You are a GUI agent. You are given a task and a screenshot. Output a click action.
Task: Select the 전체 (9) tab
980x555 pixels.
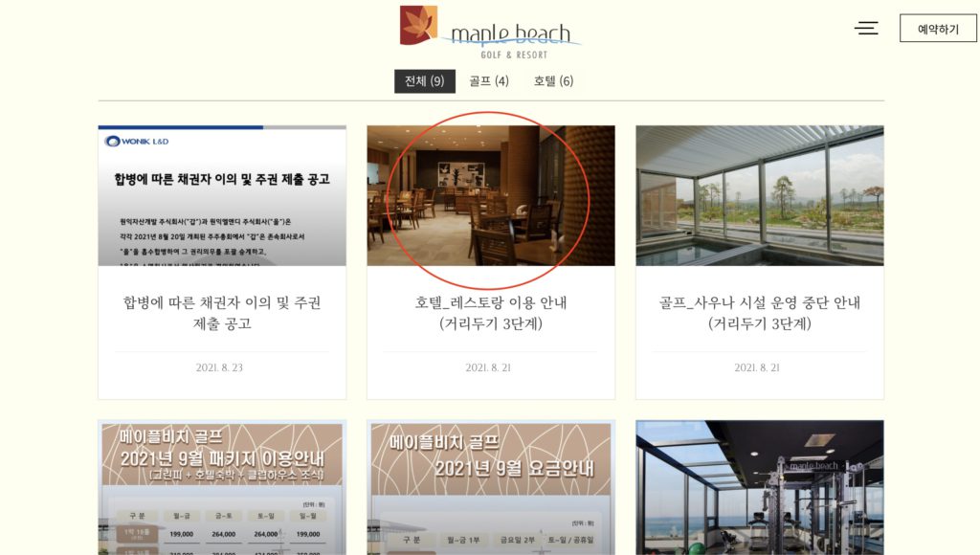click(424, 81)
